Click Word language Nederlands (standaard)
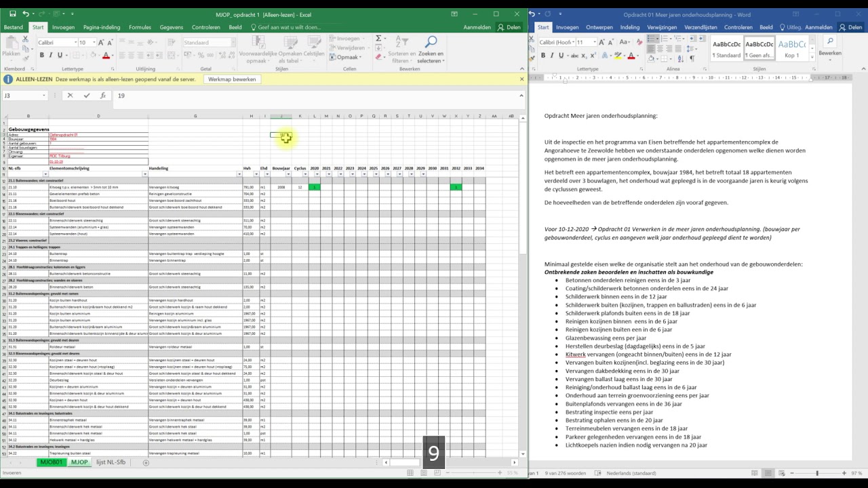Screen dimensions: 868x488 pos(631,473)
